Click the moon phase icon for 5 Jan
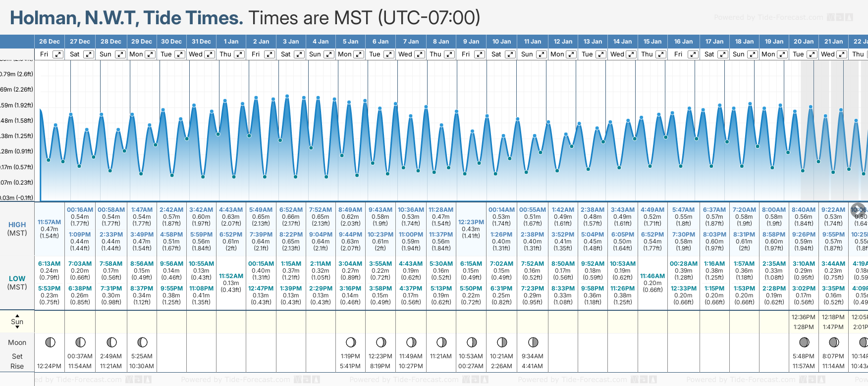 click(351, 342)
